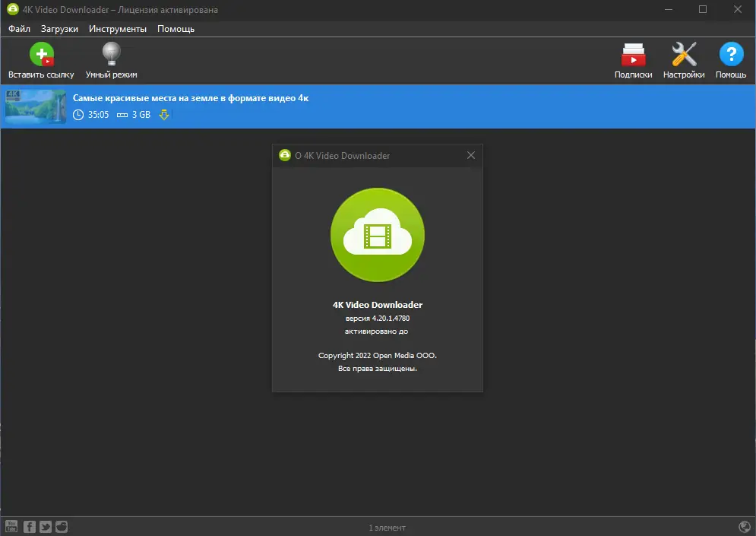
Task: Click the Помощь question-mark icon
Action: pyautogui.click(x=731, y=55)
